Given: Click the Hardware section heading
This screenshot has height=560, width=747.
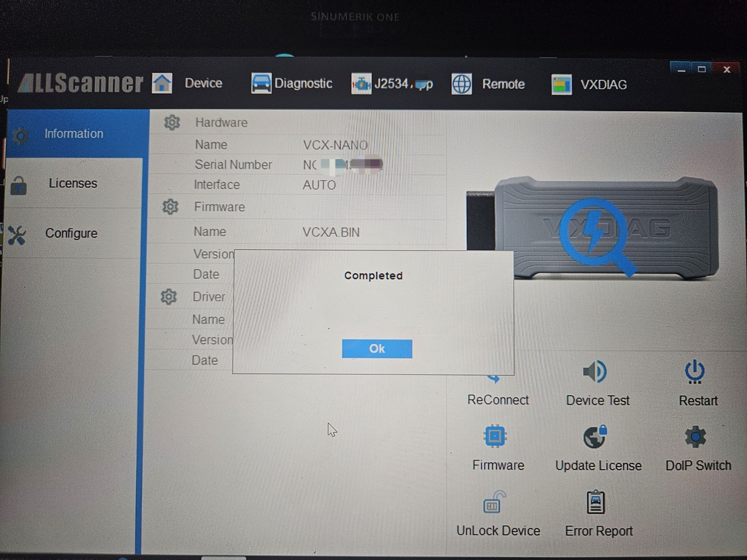Looking at the screenshot, I should click(x=221, y=122).
